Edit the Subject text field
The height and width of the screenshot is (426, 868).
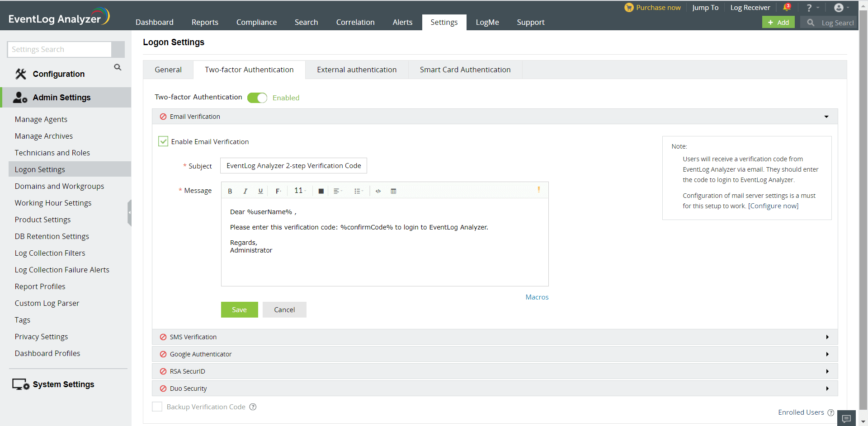(x=293, y=166)
